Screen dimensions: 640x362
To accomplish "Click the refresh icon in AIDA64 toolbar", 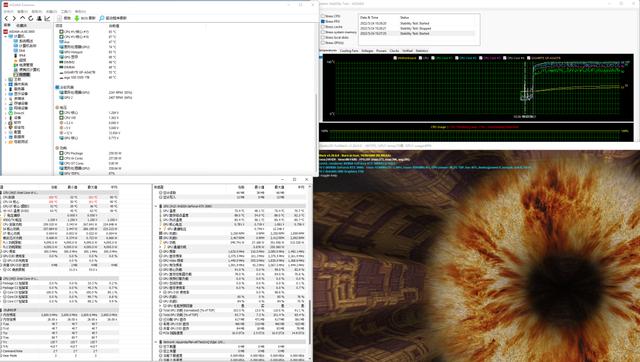I will pos(31,18).
